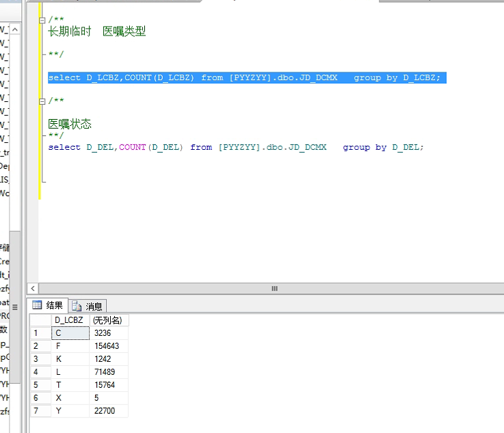Select the count value 71489
The width and height of the screenshot is (504, 433).
pos(109,372)
